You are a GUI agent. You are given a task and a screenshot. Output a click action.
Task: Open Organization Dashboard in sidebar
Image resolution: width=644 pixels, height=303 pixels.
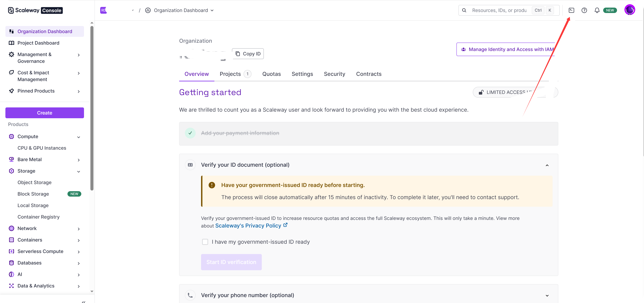tap(45, 32)
